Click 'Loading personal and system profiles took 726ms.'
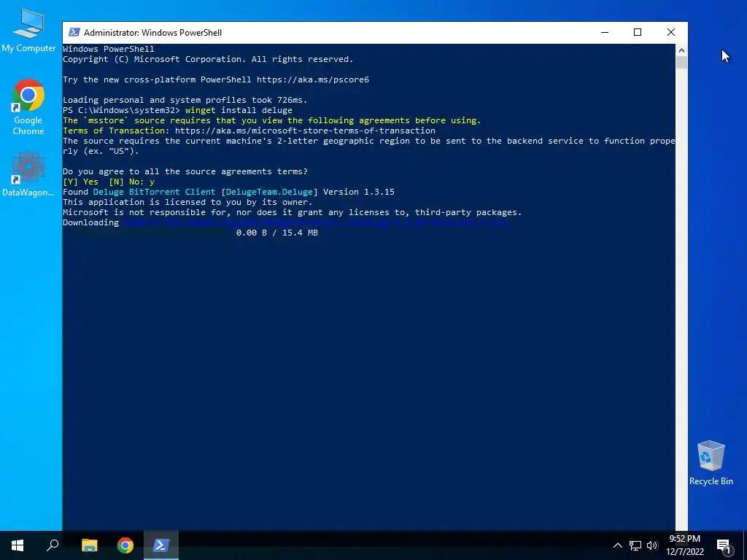This screenshot has width=747, height=560. click(185, 100)
